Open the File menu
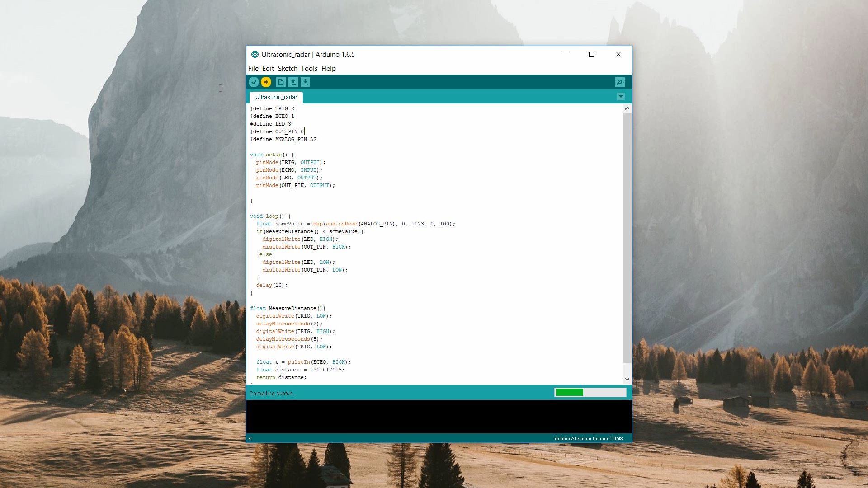868x488 pixels. [x=253, y=69]
